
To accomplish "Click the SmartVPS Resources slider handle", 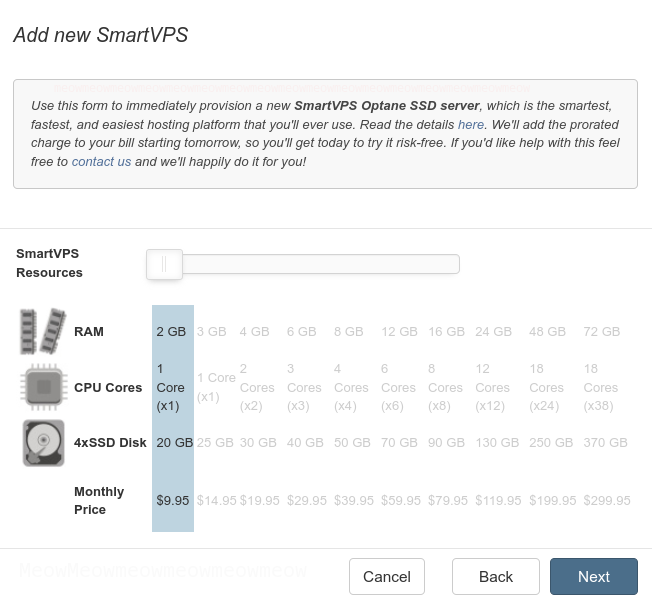I will pyautogui.click(x=164, y=264).
